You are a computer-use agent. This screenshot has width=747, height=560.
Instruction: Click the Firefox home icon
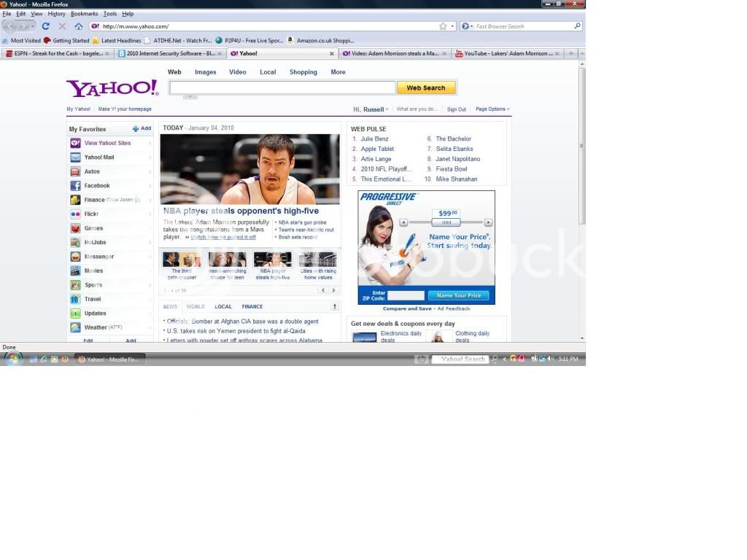pyautogui.click(x=79, y=26)
